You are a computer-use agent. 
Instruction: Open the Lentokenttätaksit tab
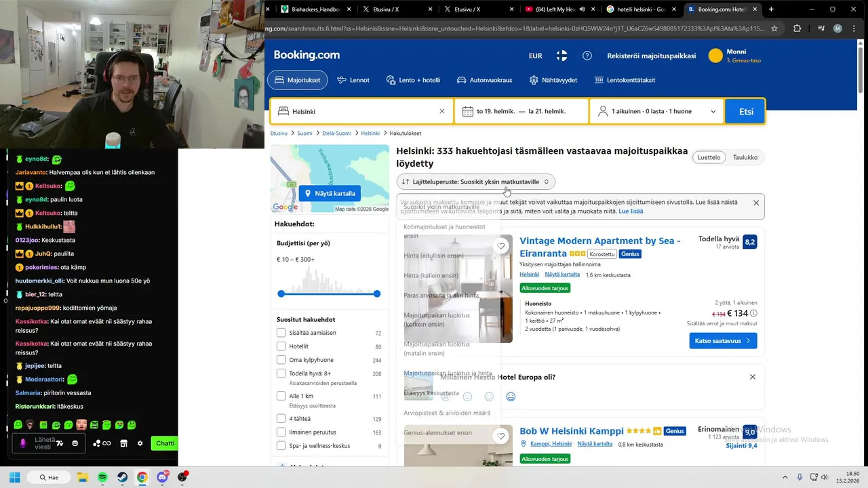(625, 80)
